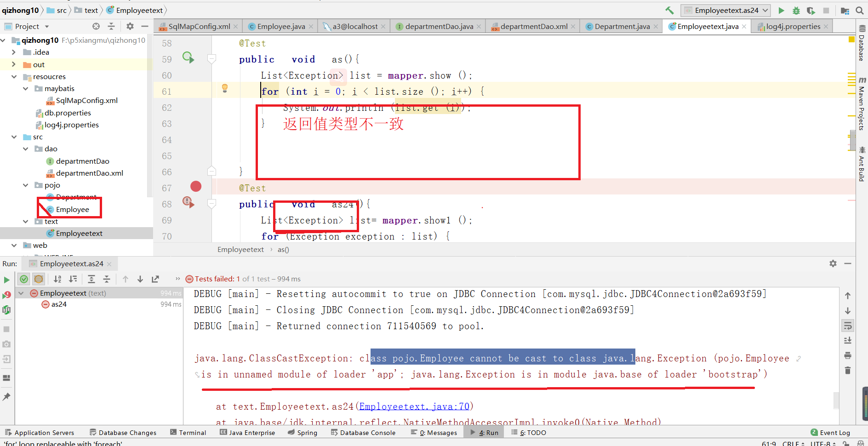The height and width of the screenshot is (446, 868).
Task: Open the Database side panel
Action: (x=862, y=43)
